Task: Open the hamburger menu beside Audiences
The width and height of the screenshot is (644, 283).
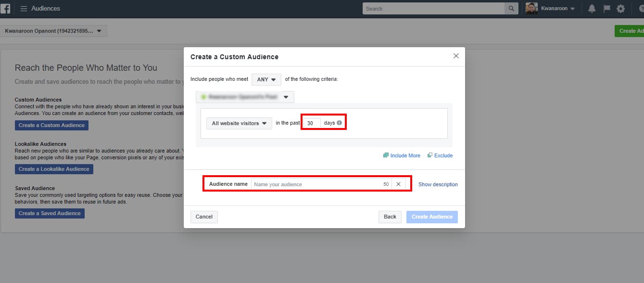Action: (23, 9)
